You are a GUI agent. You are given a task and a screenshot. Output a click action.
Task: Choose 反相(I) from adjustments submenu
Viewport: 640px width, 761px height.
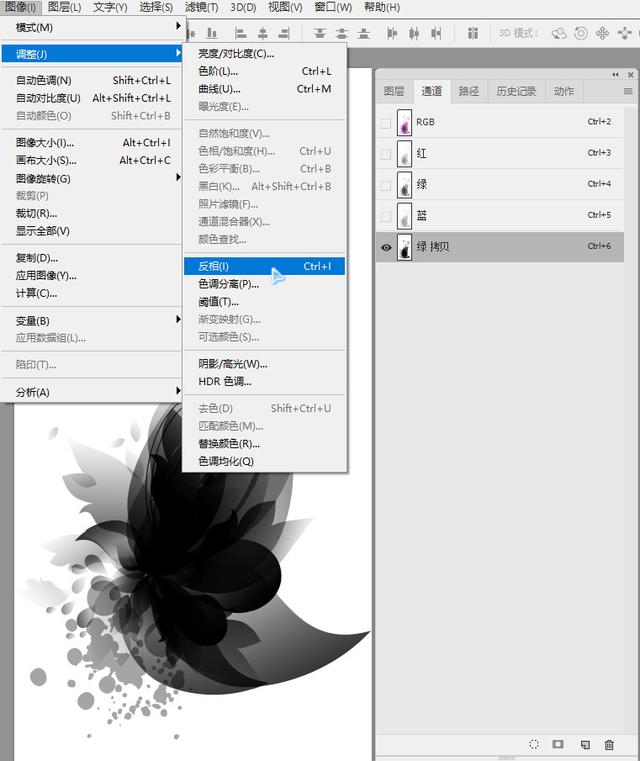264,266
